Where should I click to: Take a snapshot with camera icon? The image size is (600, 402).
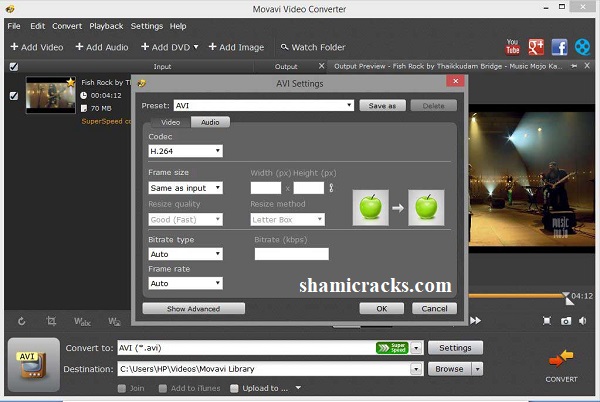tap(566, 321)
